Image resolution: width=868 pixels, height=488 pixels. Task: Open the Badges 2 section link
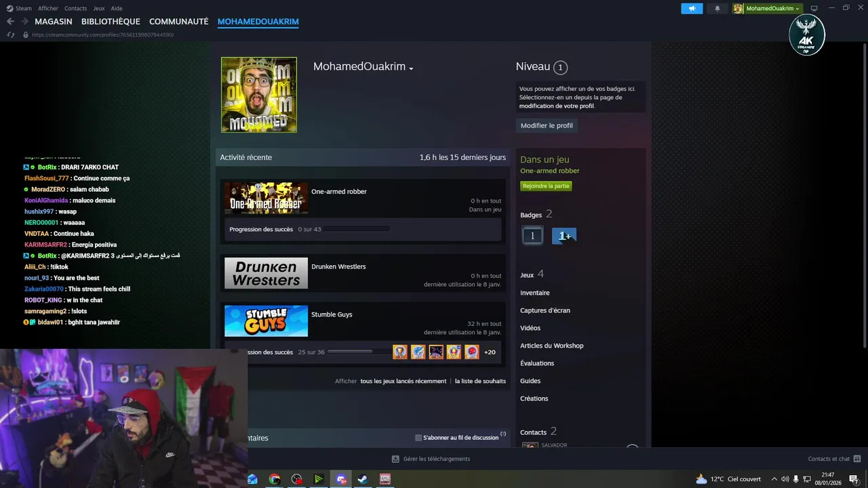click(x=536, y=214)
